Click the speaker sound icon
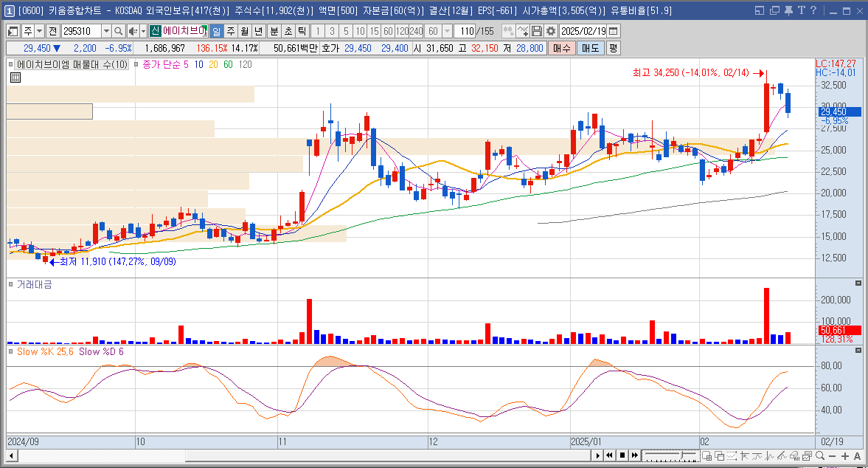This screenshot has width=868, height=468. (133, 31)
